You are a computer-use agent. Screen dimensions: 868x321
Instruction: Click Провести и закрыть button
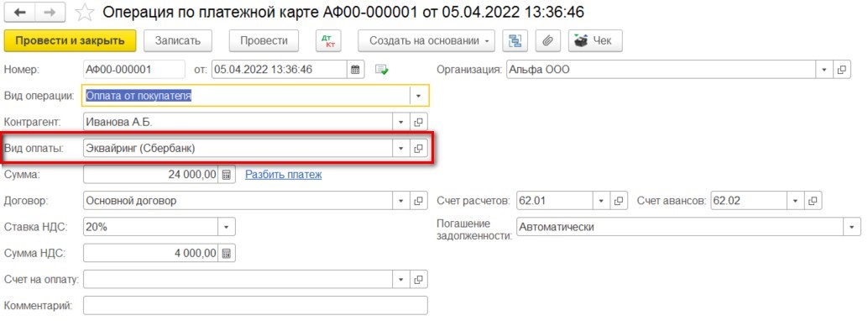(71, 40)
